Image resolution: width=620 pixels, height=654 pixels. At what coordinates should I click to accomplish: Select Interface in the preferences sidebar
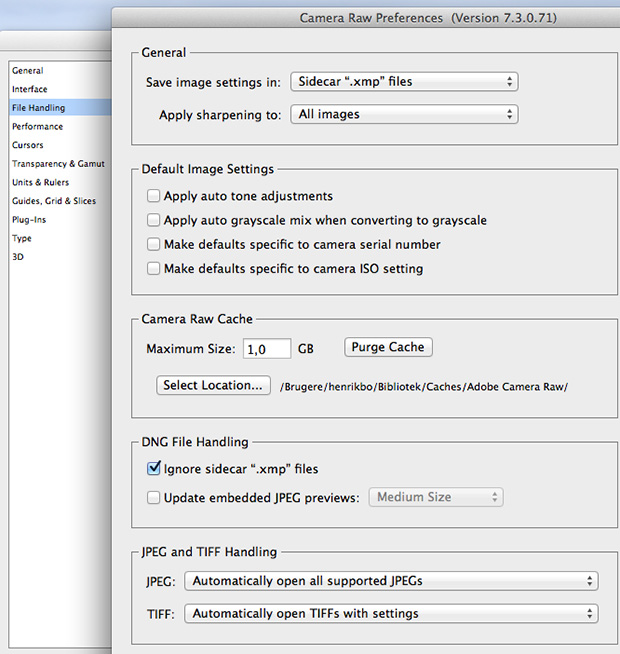(x=30, y=89)
